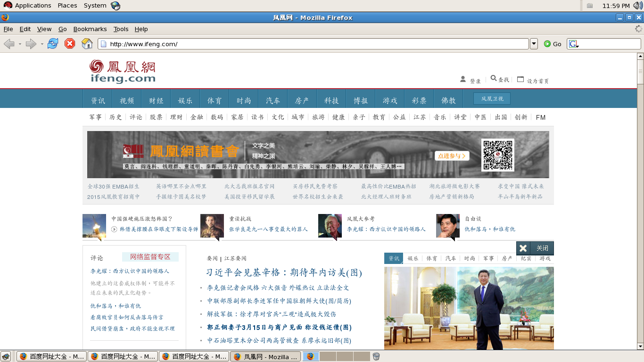This screenshot has height=362, width=644.
Task: Open the Help menu
Action: pyautogui.click(x=141, y=29)
